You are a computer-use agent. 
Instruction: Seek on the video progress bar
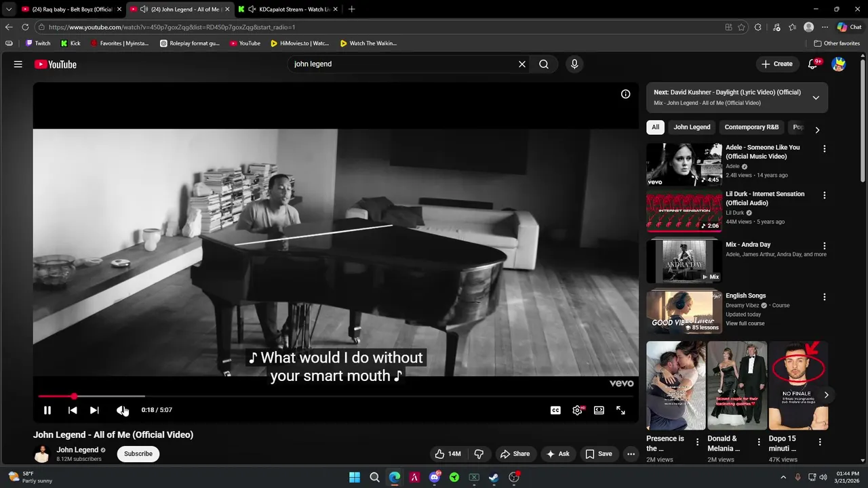[336, 396]
